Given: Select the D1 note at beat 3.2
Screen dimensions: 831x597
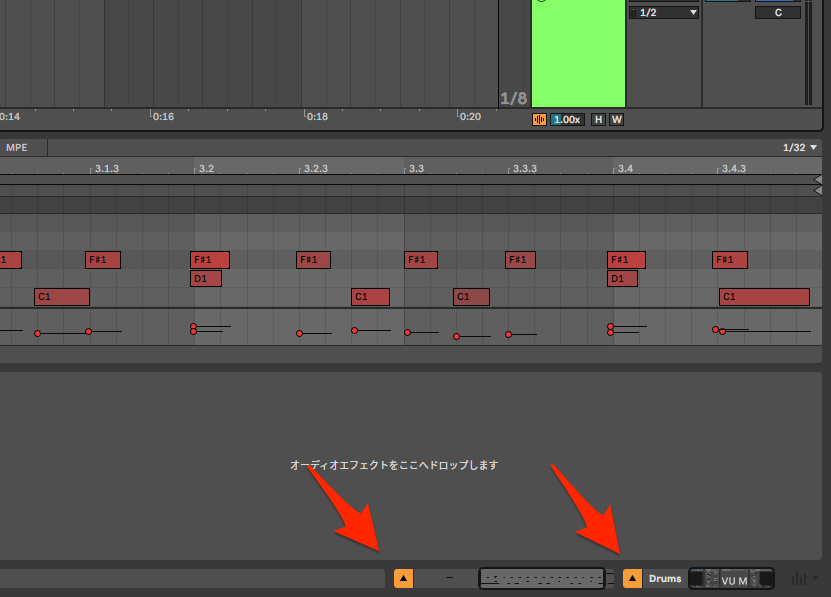Looking at the screenshot, I should pos(205,278).
